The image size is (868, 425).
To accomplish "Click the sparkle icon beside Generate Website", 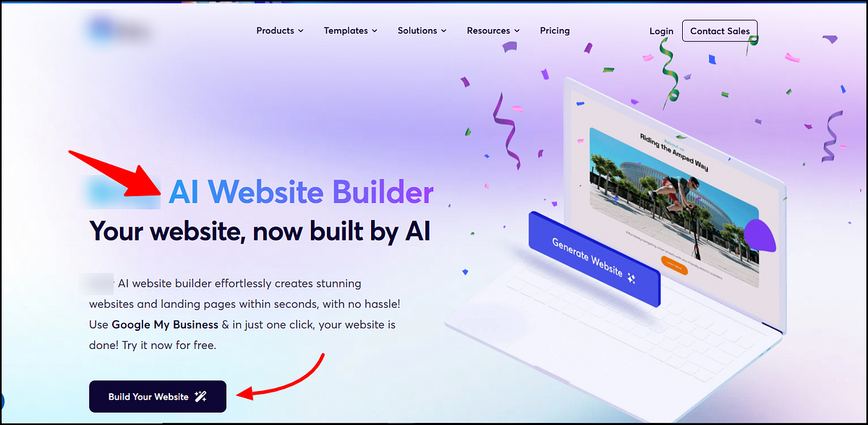I will (631, 277).
